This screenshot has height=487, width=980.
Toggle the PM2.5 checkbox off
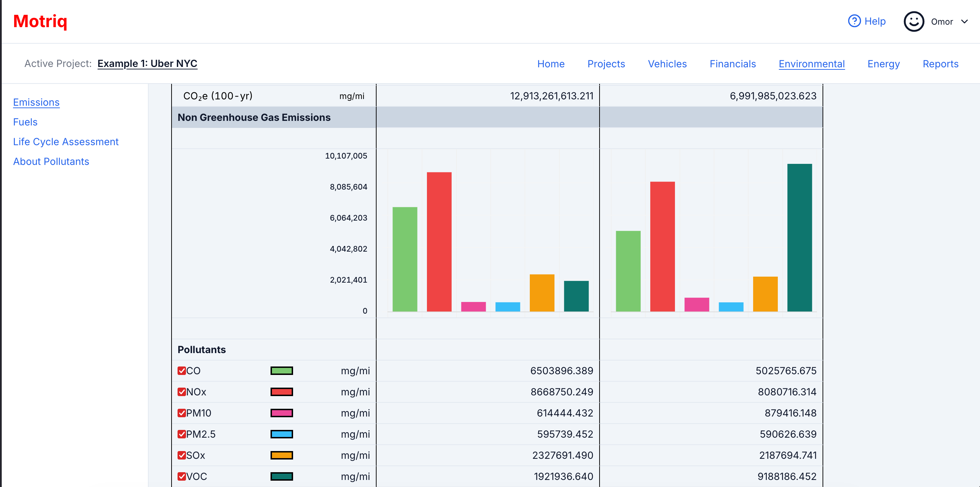point(182,434)
